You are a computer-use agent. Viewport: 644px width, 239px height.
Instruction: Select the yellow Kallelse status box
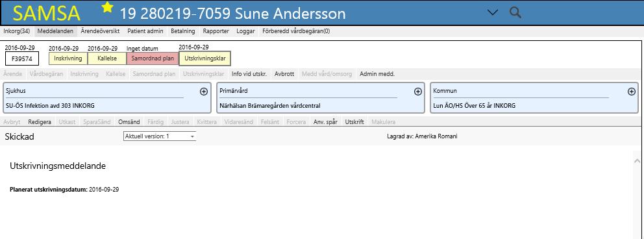pos(107,58)
